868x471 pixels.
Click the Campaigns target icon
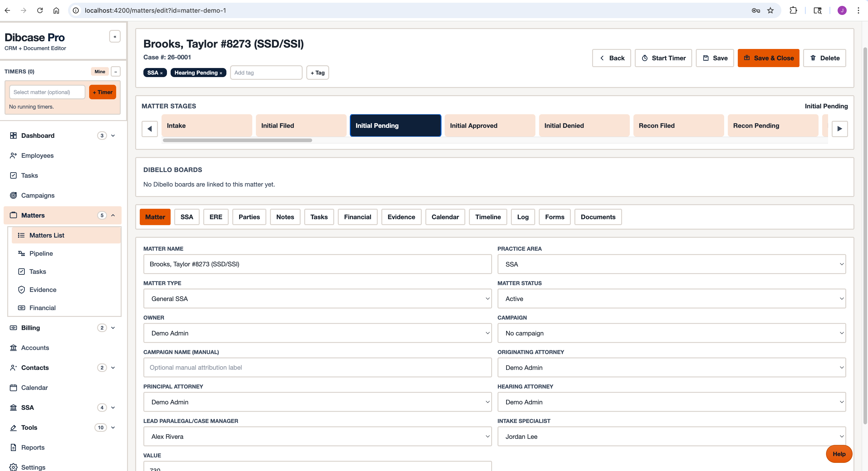click(x=13, y=195)
